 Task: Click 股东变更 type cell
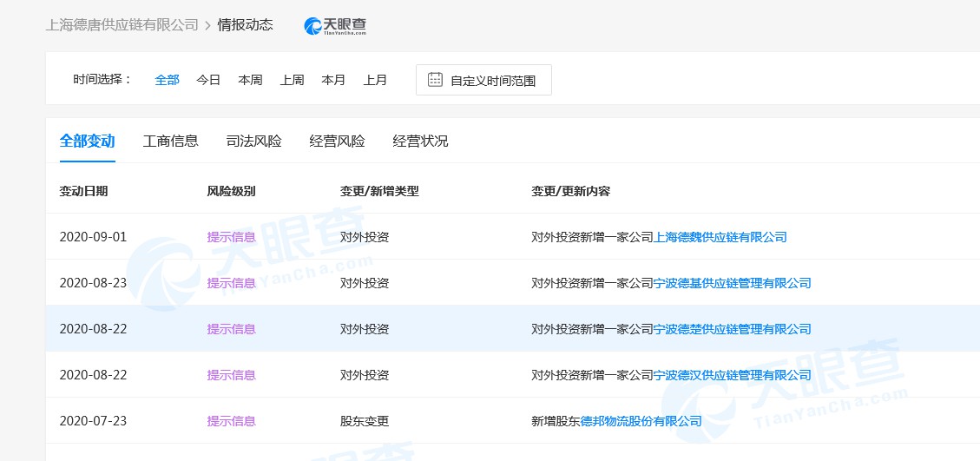click(x=365, y=421)
